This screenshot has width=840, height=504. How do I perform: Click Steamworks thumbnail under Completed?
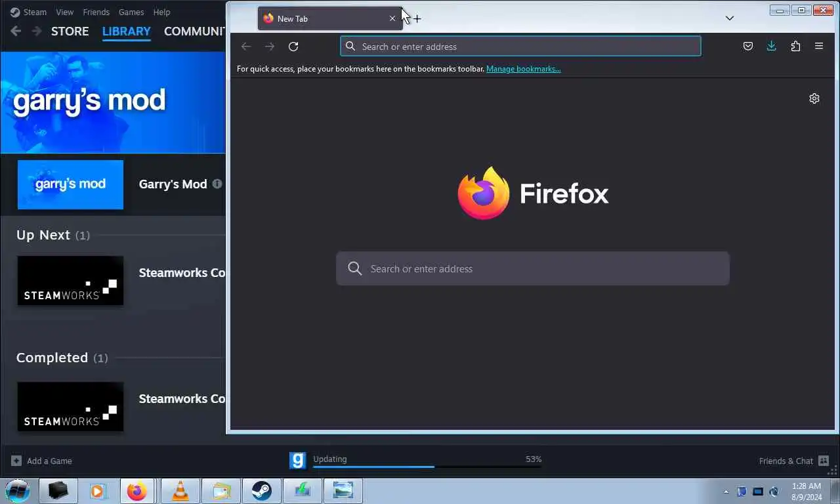pos(70,406)
